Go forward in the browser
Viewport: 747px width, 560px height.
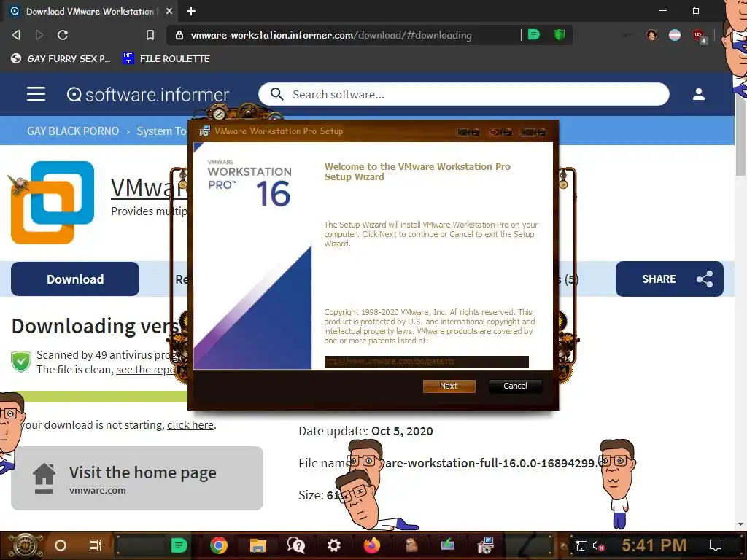pos(39,35)
